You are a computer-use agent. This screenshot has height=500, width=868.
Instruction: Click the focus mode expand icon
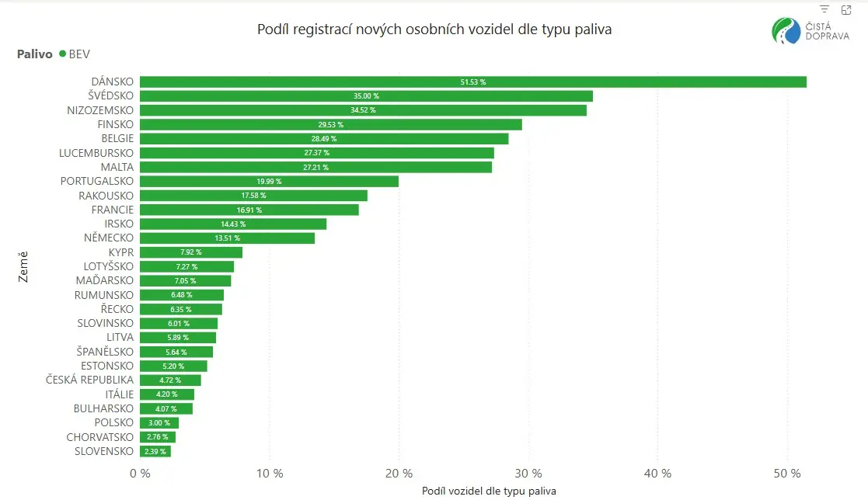tap(846, 9)
